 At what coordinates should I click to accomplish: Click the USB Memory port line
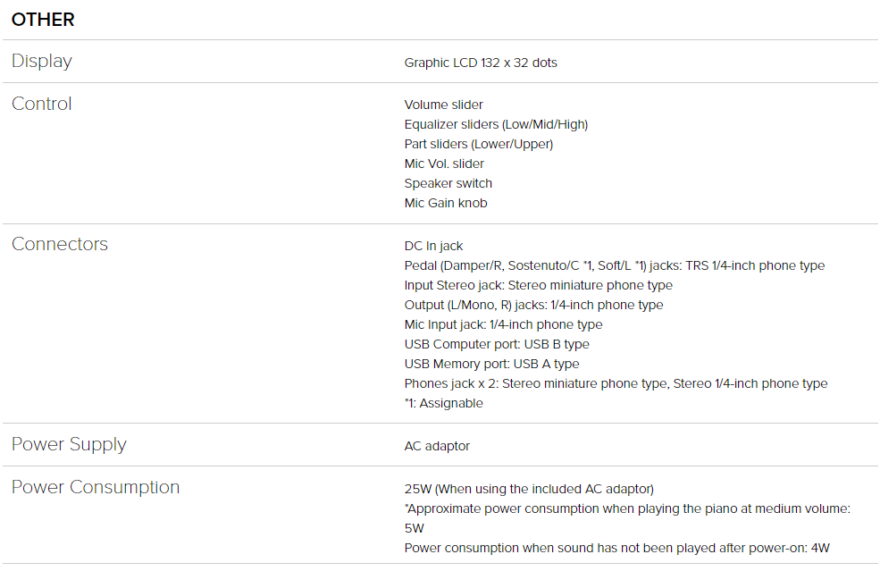click(491, 364)
